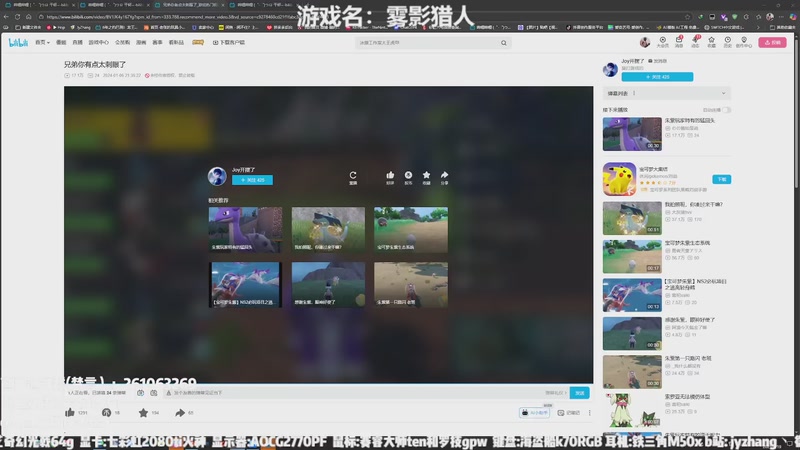Click uploader avatar in video end screen
800x450 pixels.
pyautogui.click(x=217, y=176)
